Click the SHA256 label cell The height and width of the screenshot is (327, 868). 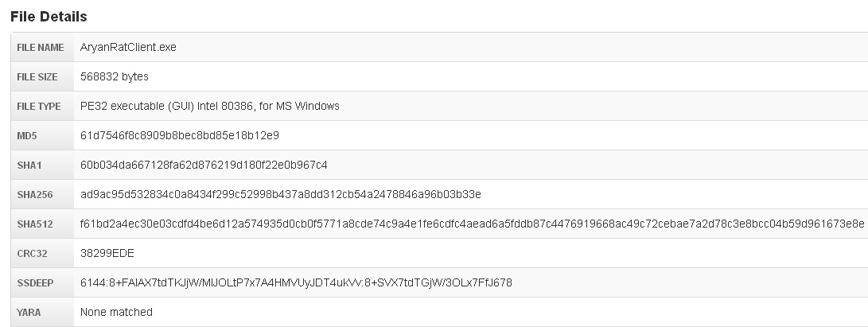pos(33,195)
